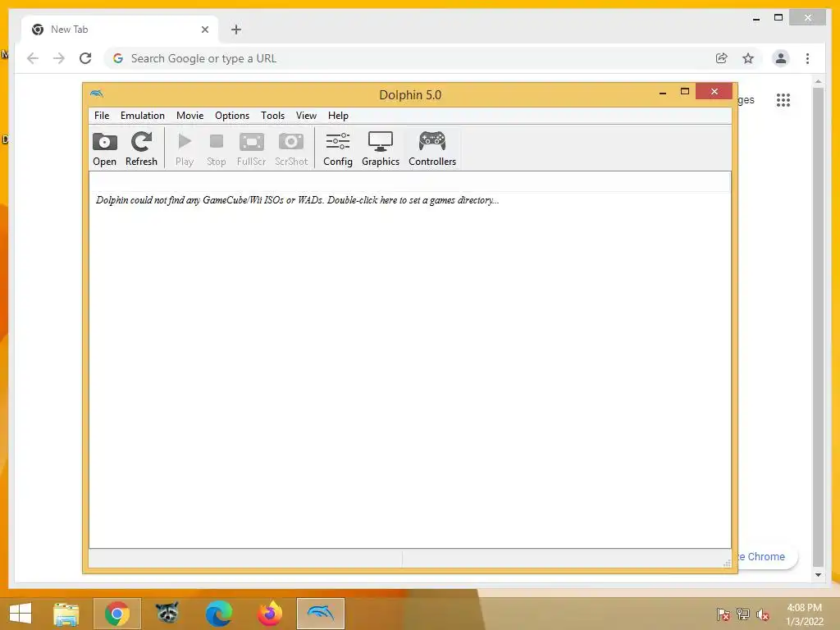Click Dolphin icon on taskbar
This screenshot has height=630, width=840.
(x=321, y=614)
